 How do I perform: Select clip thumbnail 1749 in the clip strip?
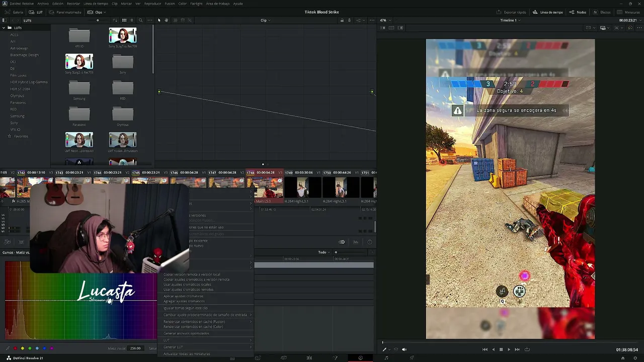click(303, 188)
